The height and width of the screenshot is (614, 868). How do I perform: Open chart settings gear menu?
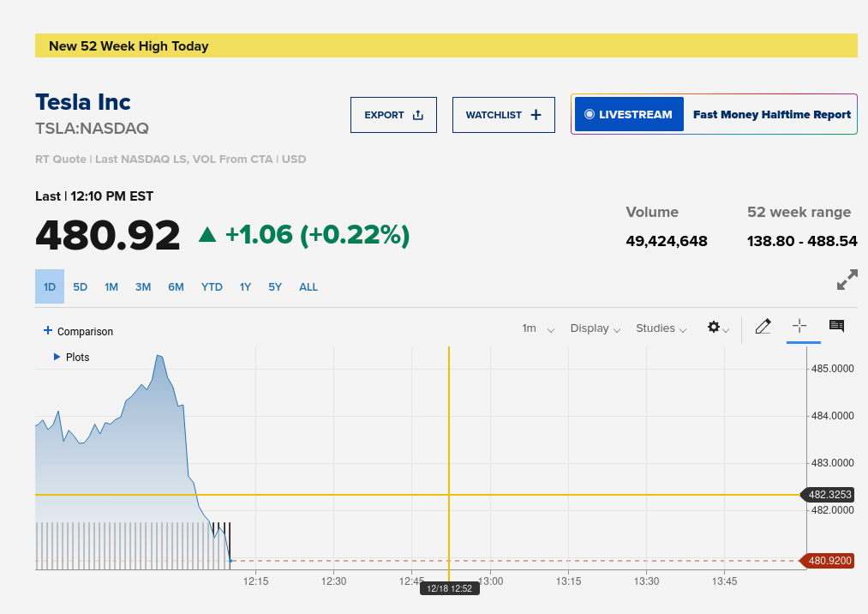tap(718, 328)
